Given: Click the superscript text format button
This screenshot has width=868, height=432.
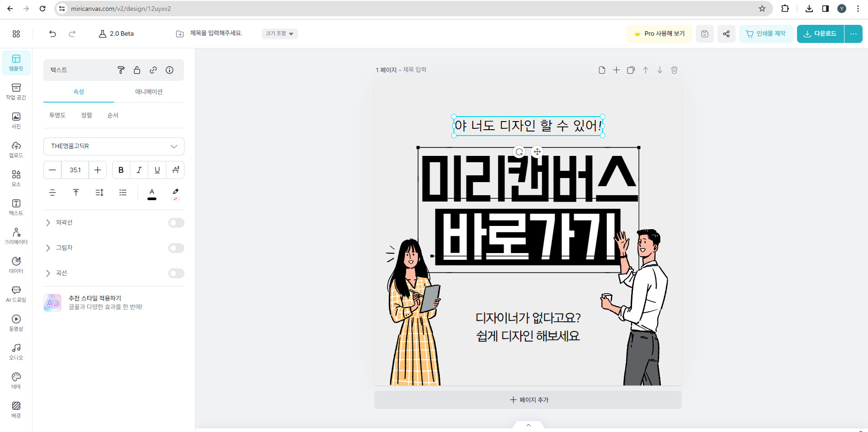Looking at the screenshot, I should 175,170.
